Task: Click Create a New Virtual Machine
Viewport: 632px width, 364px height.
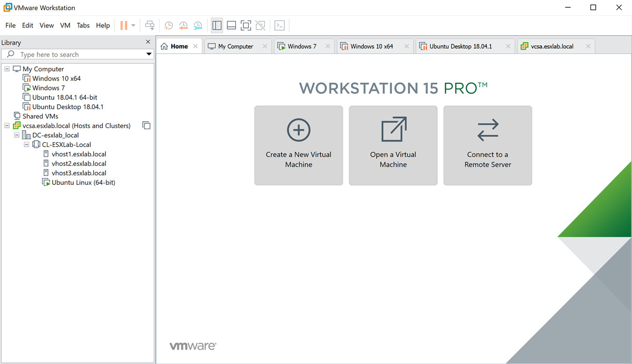Action: pyautogui.click(x=299, y=145)
